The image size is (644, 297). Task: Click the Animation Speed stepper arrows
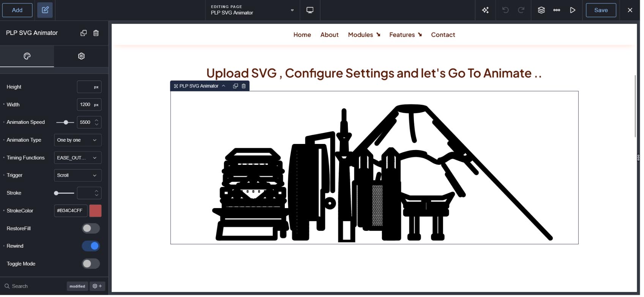97,123
